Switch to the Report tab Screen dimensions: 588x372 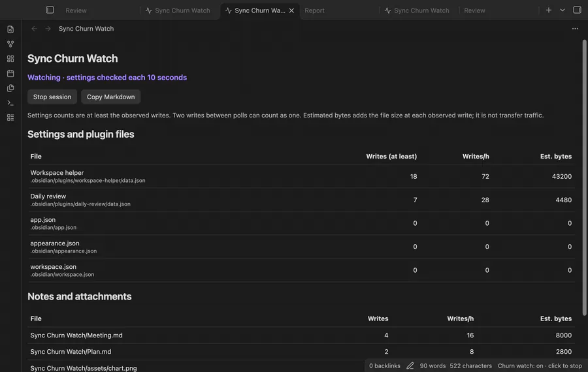click(314, 10)
